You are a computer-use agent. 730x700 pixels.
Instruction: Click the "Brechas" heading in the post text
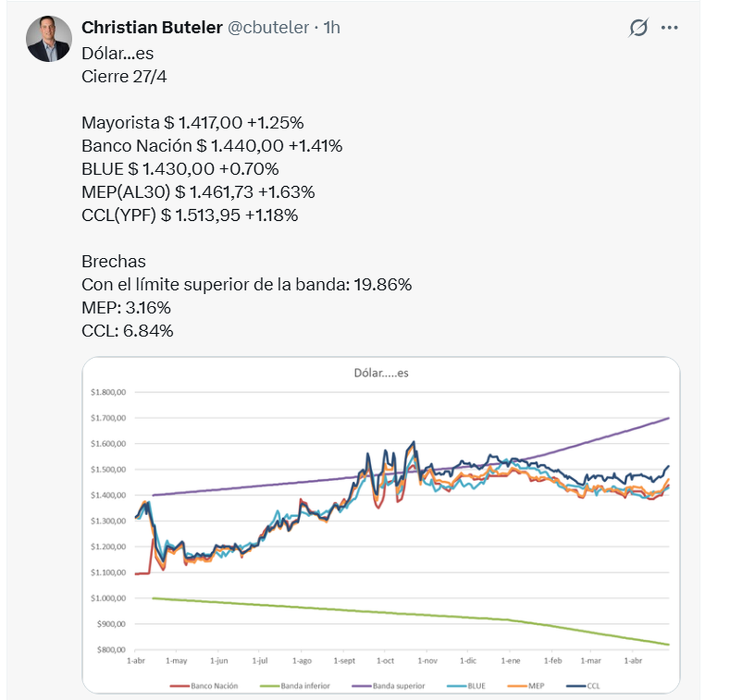tap(114, 262)
